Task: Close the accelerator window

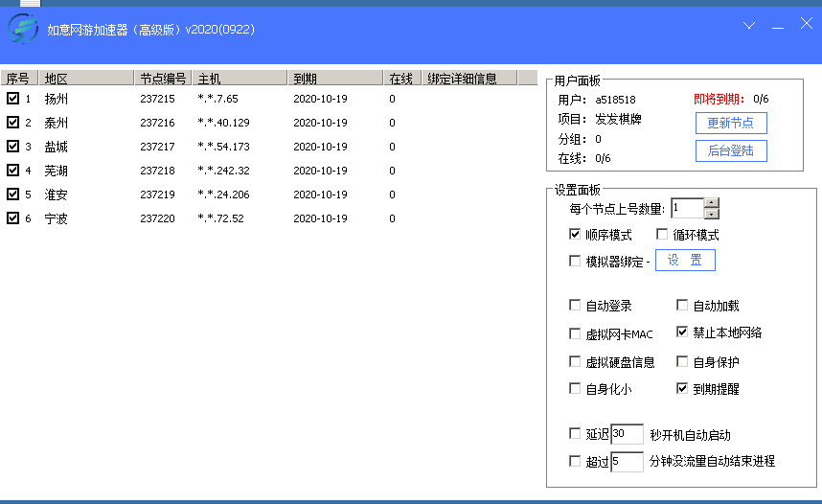Action: point(807,24)
